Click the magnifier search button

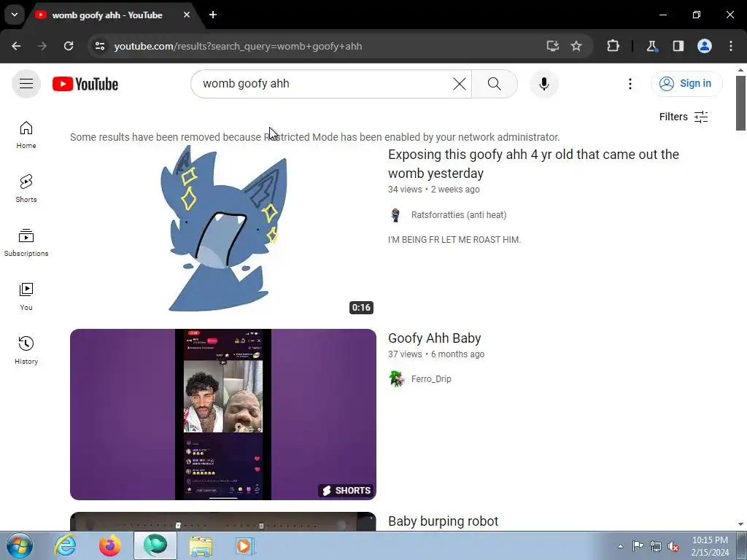coord(494,84)
